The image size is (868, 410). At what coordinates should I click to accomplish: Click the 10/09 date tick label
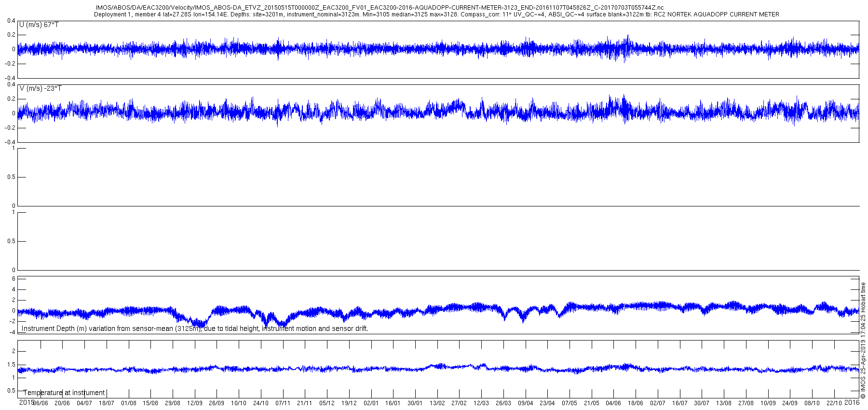click(768, 403)
